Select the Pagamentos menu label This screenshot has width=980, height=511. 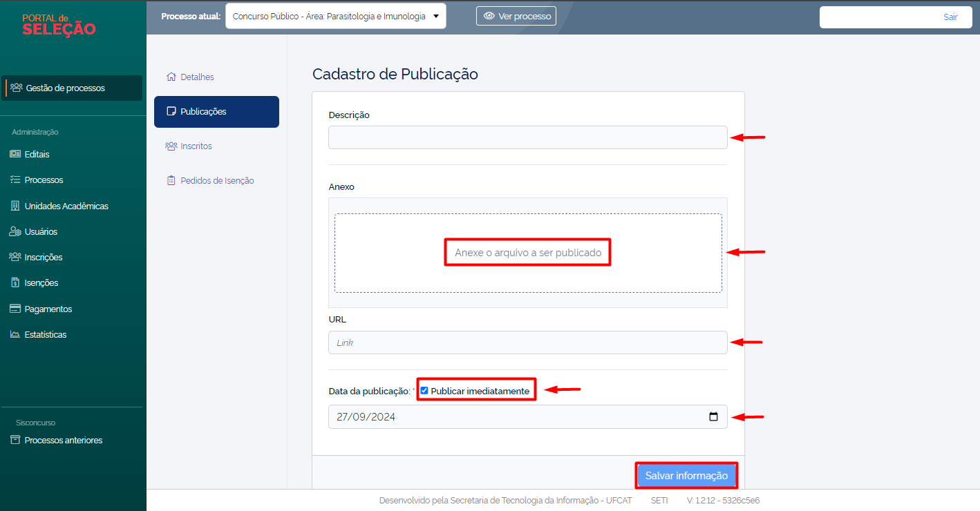pos(48,309)
